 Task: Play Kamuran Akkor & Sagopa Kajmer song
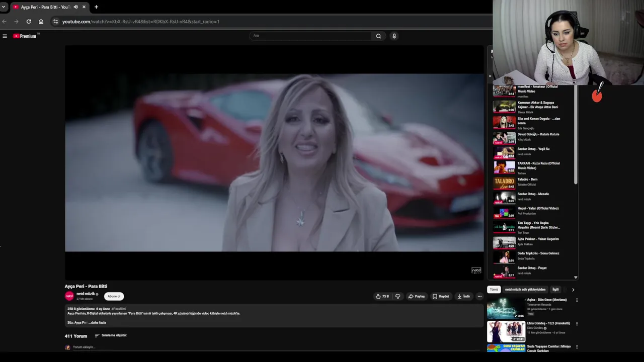click(x=533, y=107)
